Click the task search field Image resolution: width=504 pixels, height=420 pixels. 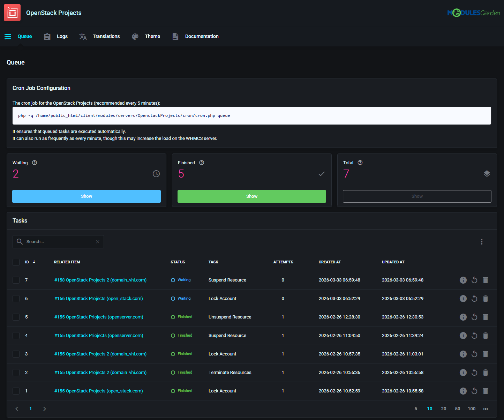tap(58, 242)
